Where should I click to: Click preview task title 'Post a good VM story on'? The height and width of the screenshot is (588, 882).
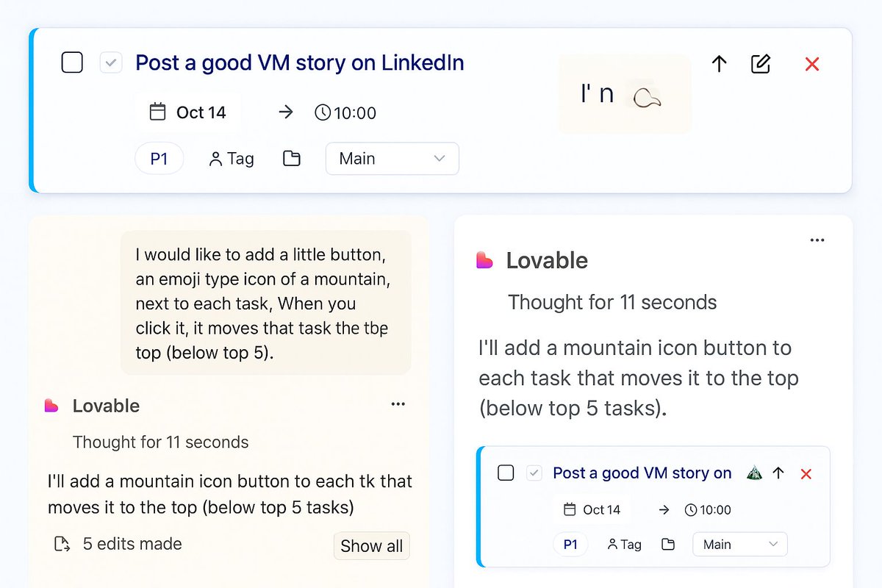coord(642,473)
